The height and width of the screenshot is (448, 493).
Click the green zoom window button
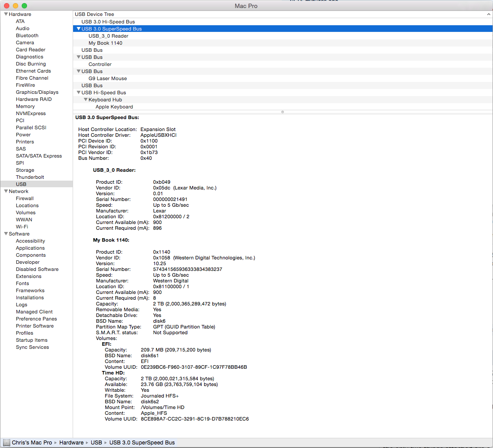point(24,6)
